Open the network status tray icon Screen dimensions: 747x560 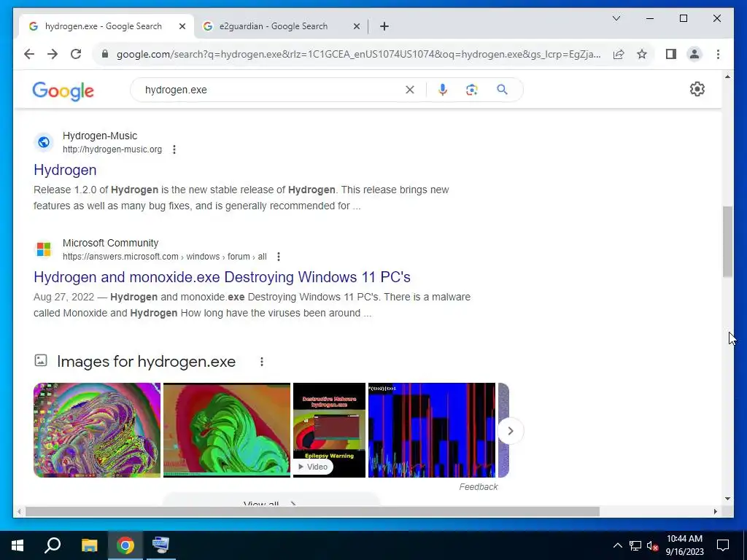point(635,545)
